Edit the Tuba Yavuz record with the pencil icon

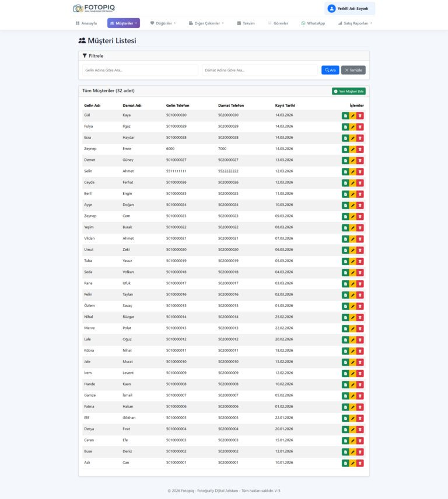pyautogui.click(x=352, y=261)
